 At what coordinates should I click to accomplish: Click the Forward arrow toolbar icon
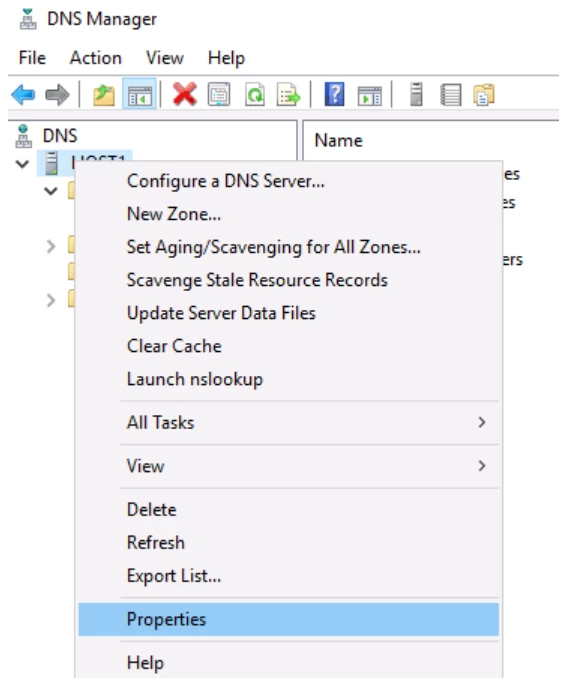(x=58, y=94)
